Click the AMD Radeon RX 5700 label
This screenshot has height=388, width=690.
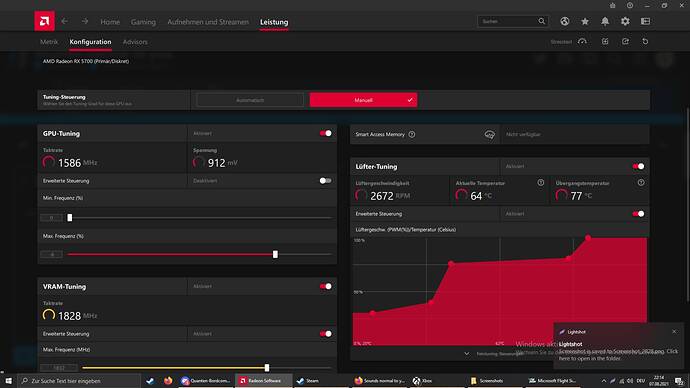pos(86,61)
